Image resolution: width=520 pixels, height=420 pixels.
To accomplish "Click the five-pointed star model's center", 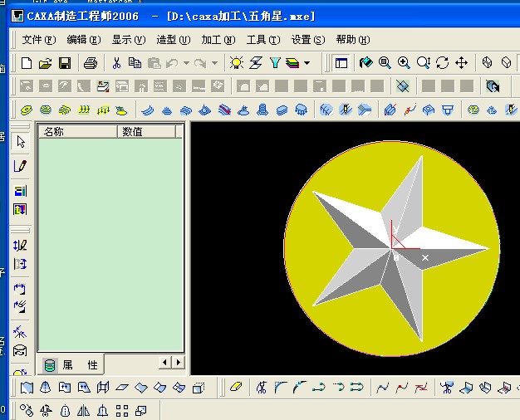I will (391, 248).
